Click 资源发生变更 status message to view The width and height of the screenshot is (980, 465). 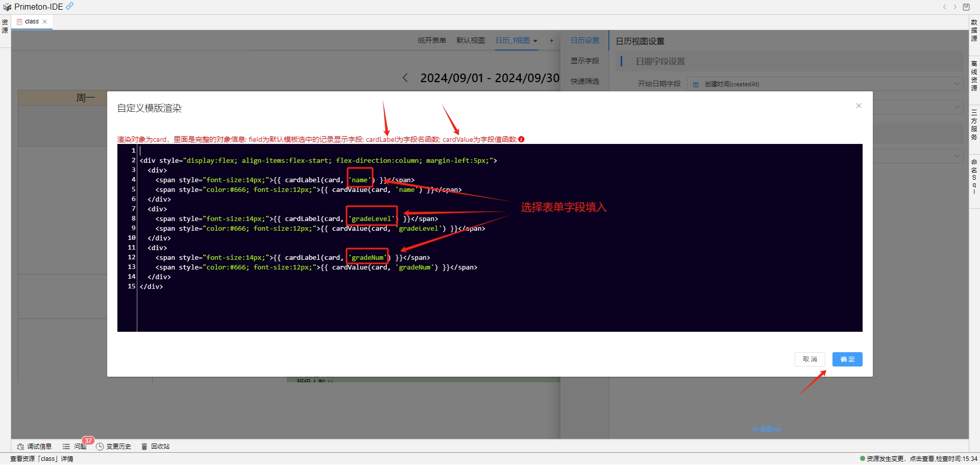pos(885,459)
